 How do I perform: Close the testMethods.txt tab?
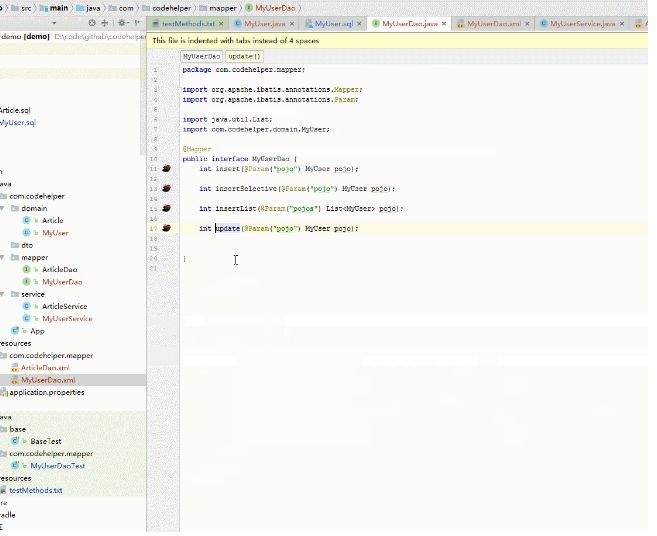(x=220, y=23)
